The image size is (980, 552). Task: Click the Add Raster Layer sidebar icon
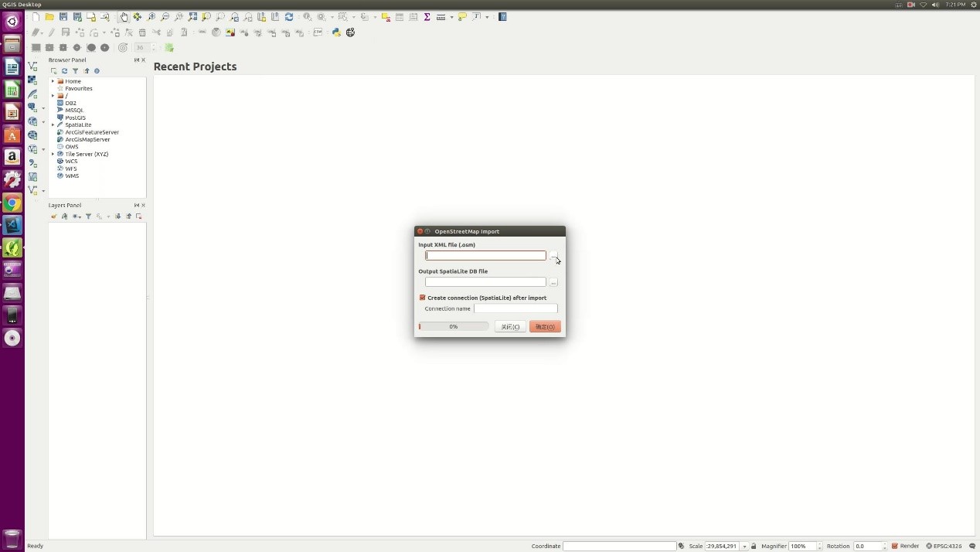pyautogui.click(x=32, y=80)
